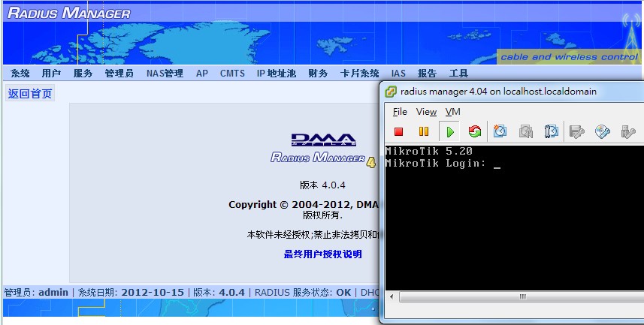This screenshot has height=325, width=644.
Task: Click the console horizontal scrollbar thumb
Action: coord(522,296)
